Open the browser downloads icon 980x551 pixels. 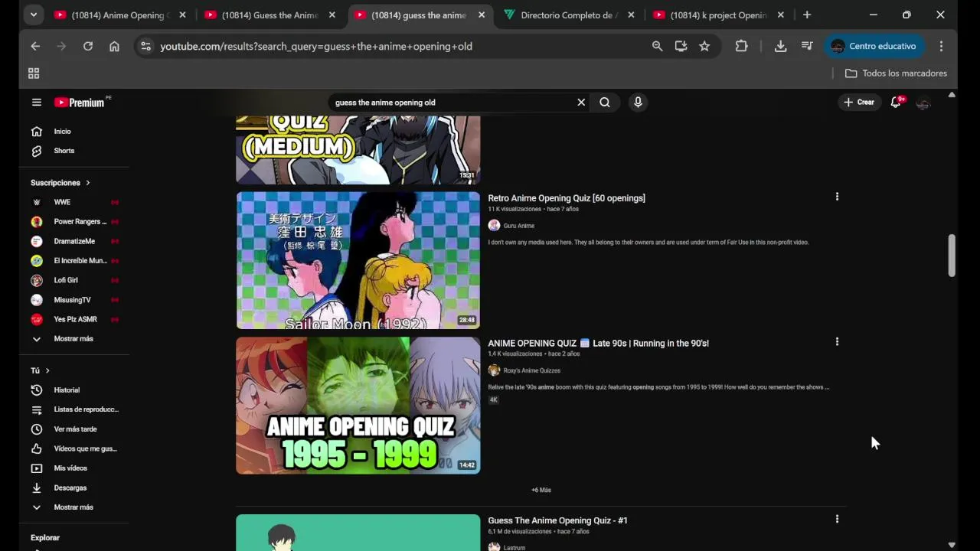point(780,46)
